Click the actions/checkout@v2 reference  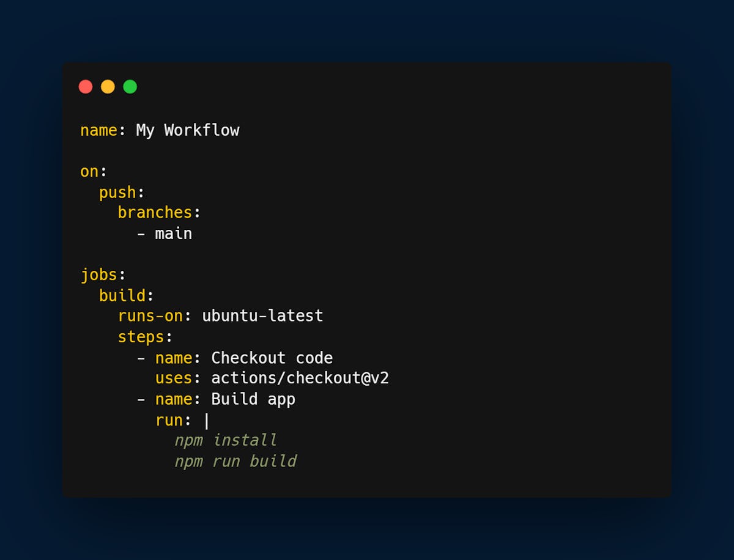(x=301, y=378)
